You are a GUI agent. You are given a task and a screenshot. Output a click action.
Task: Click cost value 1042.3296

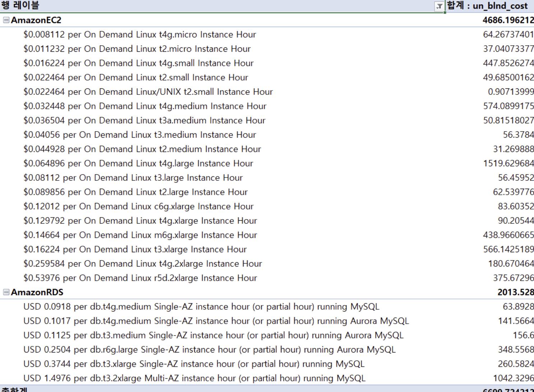click(x=514, y=378)
